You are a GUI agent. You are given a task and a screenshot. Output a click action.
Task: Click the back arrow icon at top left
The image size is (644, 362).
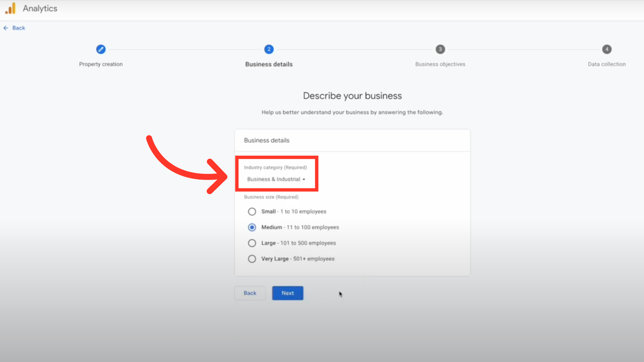(6, 28)
